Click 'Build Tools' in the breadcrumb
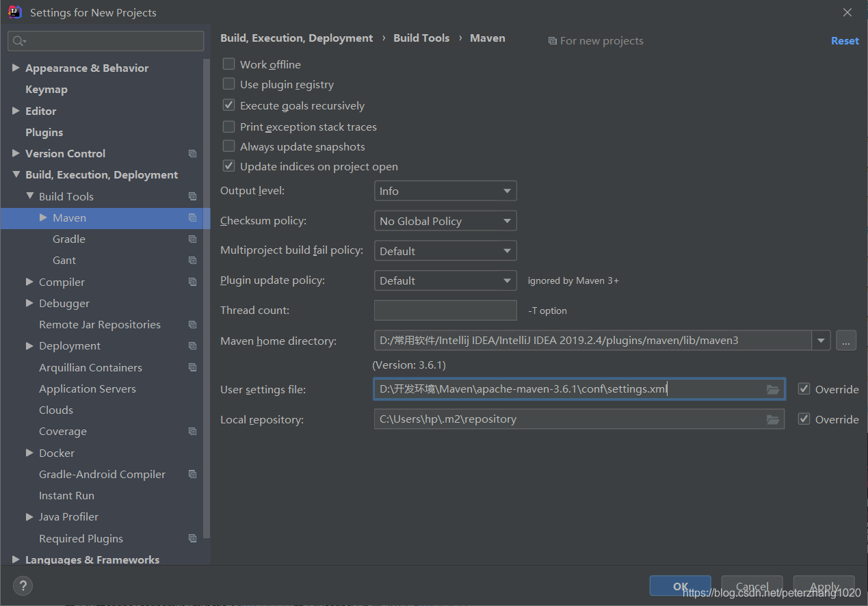Screen dimensions: 868x606 tap(421, 38)
